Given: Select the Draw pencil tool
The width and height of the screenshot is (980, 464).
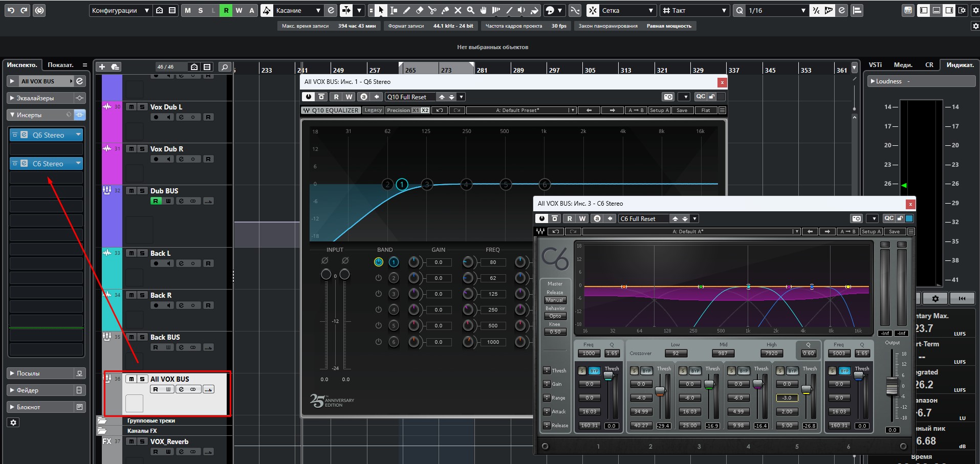Looking at the screenshot, I should pyautogui.click(x=406, y=10).
